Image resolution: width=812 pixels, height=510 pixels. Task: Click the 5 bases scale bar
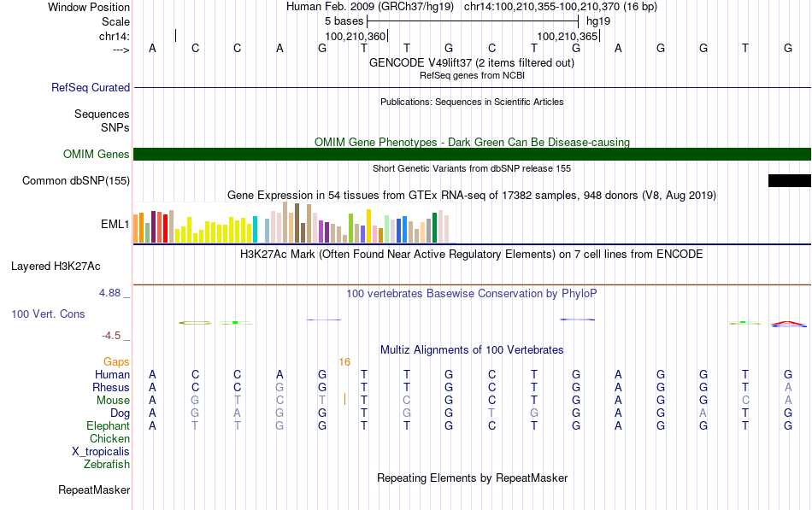coord(473,21)
